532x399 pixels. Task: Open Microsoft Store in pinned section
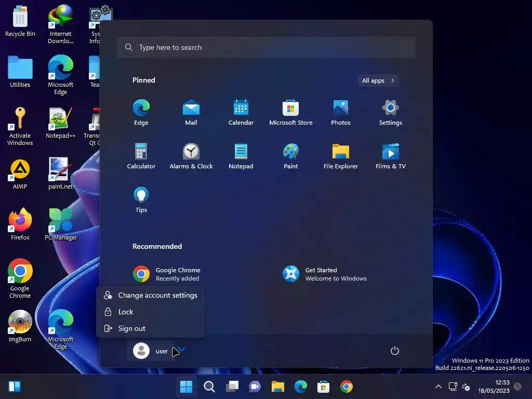(291, 113)
